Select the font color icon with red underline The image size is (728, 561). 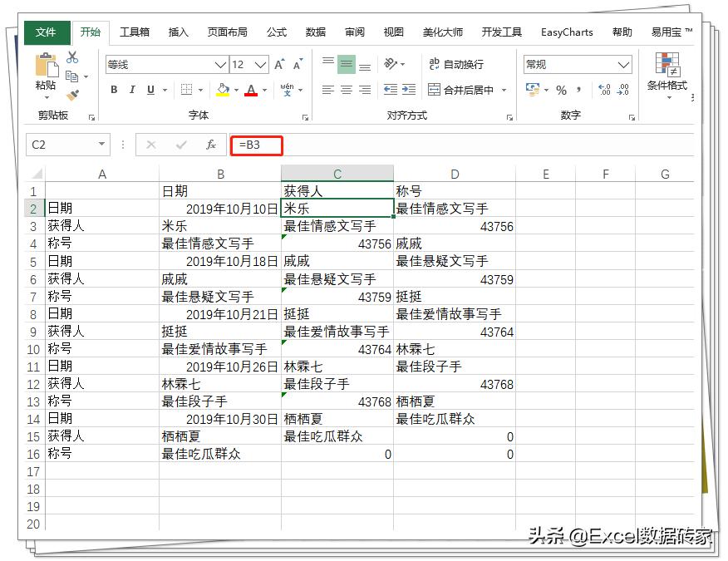250,88
